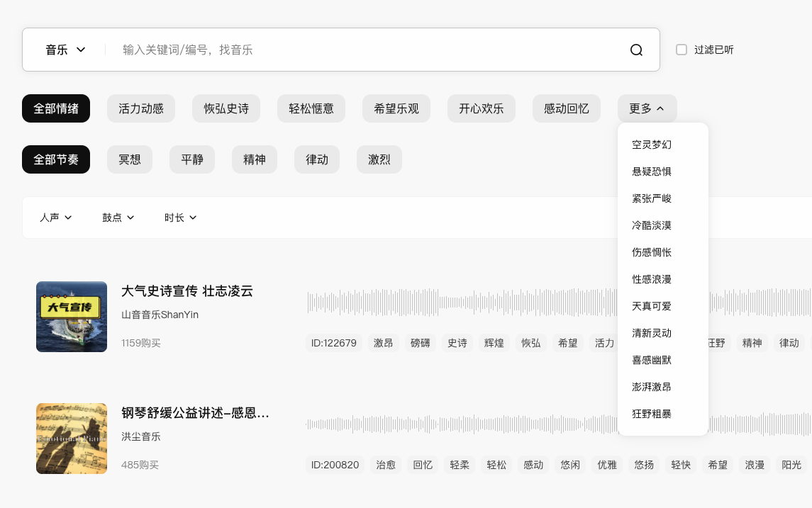Click the 轻柔 tag
This screenshot has width=812, height=508.
460,465
